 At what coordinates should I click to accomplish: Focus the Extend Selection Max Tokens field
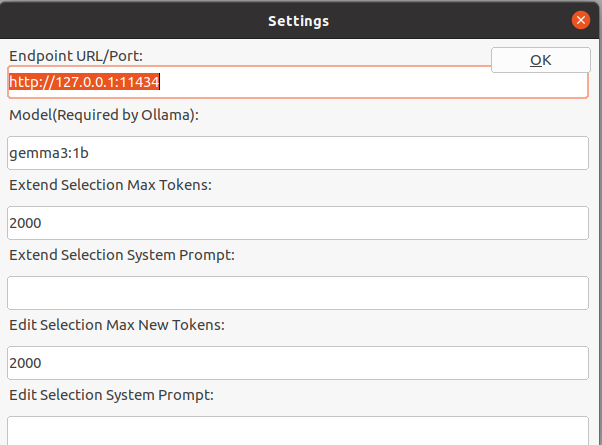[x=298, y=223]
